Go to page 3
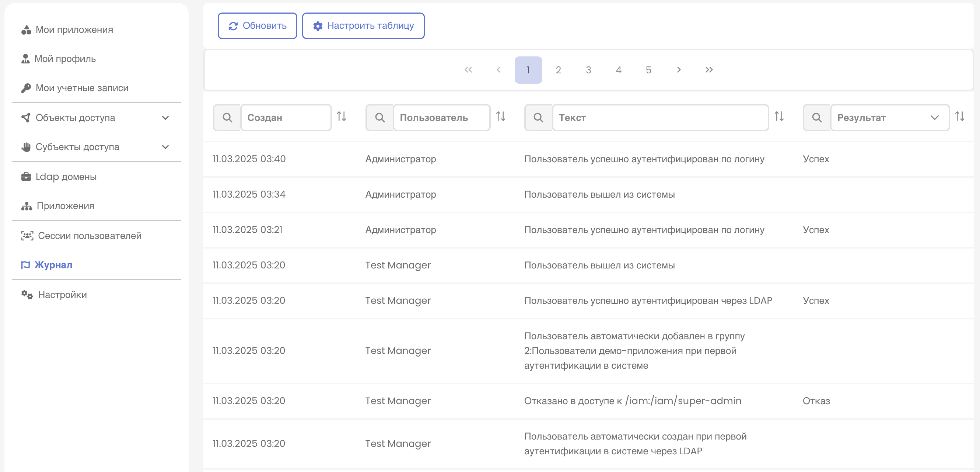Image resolution: width=980 pixels, height=472 pixels. (x=588, y=70)
